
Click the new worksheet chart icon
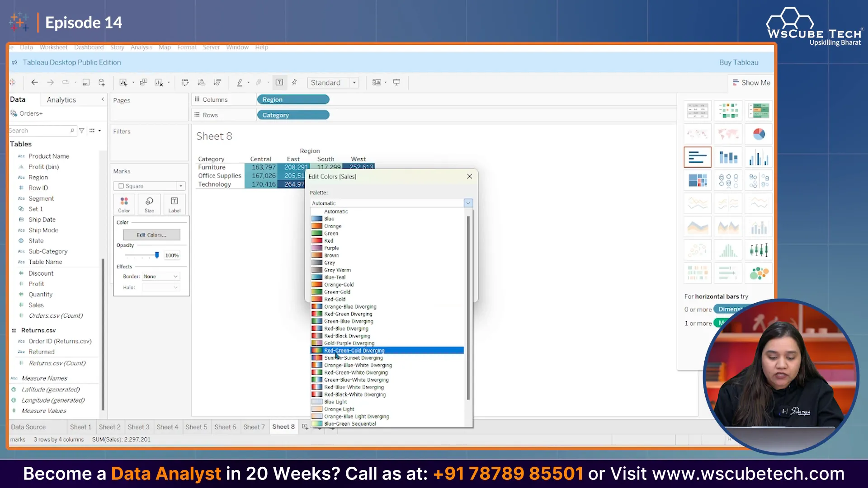(x=123, y=82)
